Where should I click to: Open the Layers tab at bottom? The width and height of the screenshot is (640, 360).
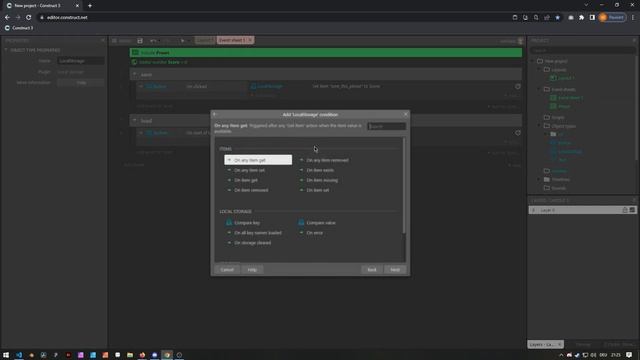coord(545,344)
